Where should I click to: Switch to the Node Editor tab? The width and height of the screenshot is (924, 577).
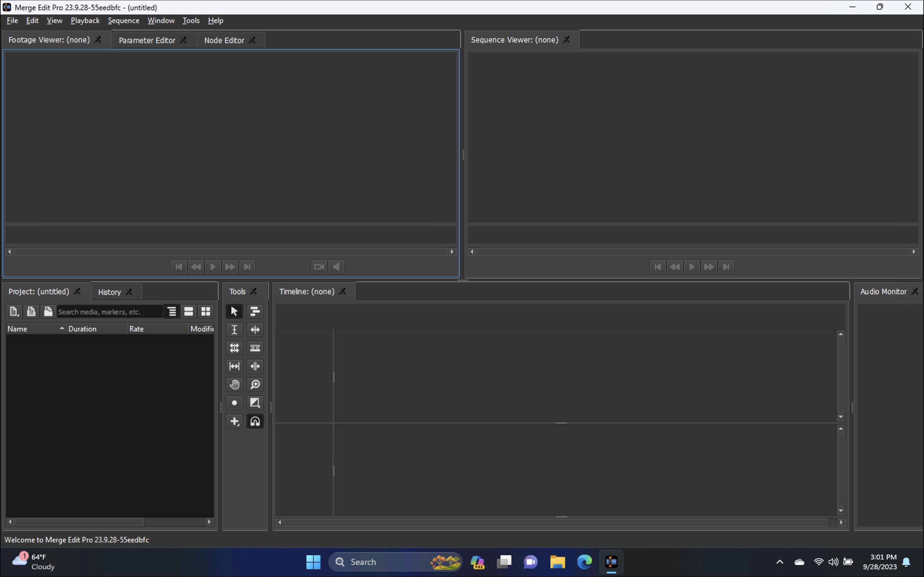224,40
